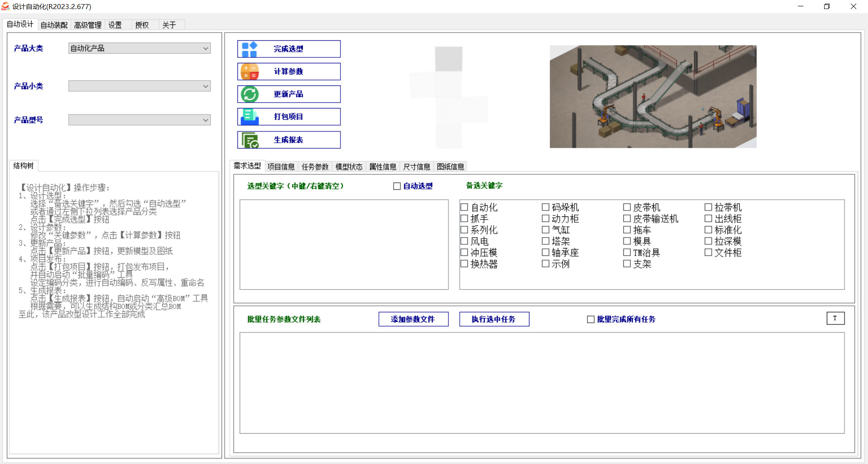Click the 更新产品 refresh icon
The image size is (868, 464).
point(249,94)
